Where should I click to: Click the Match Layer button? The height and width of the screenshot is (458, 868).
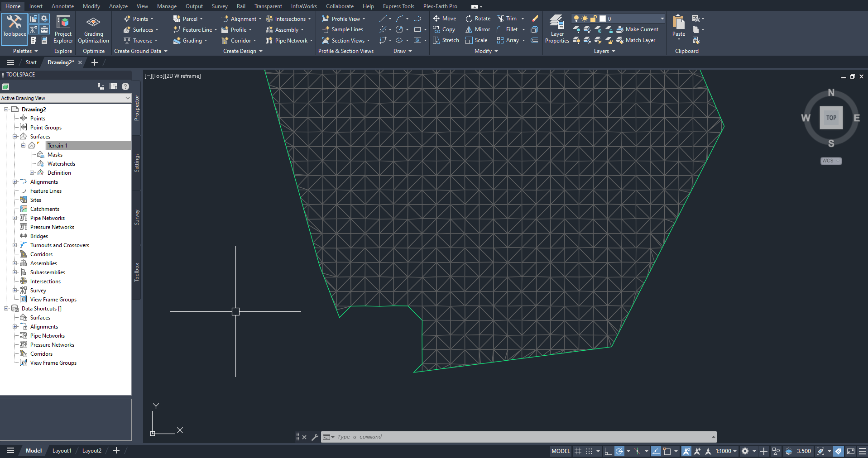click(635, 40)
